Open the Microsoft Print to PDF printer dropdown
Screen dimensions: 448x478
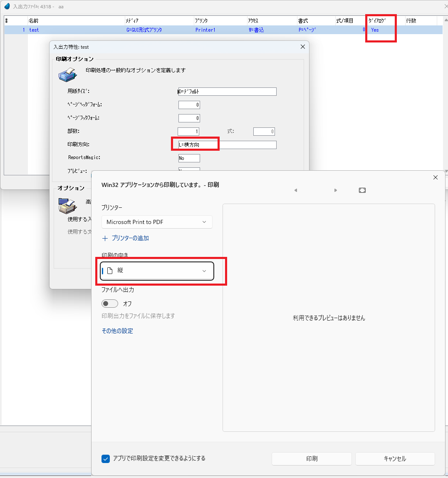pos(157,222)
